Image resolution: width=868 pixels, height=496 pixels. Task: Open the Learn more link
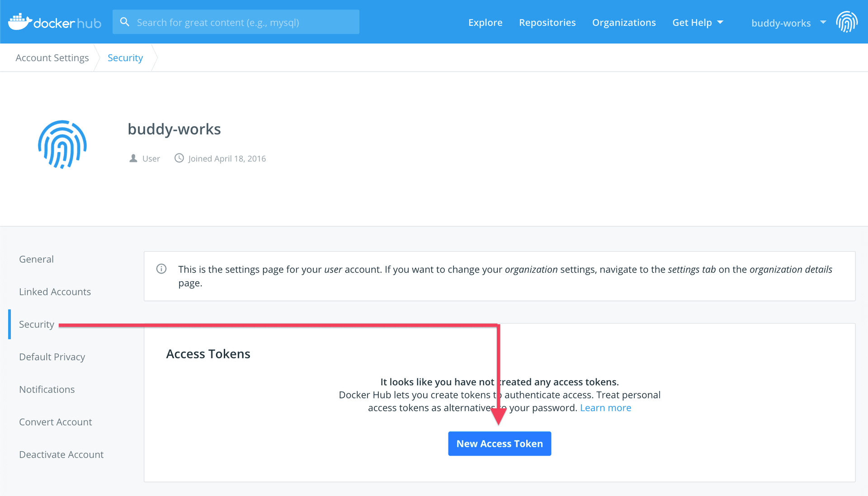(x=605, y=407)
